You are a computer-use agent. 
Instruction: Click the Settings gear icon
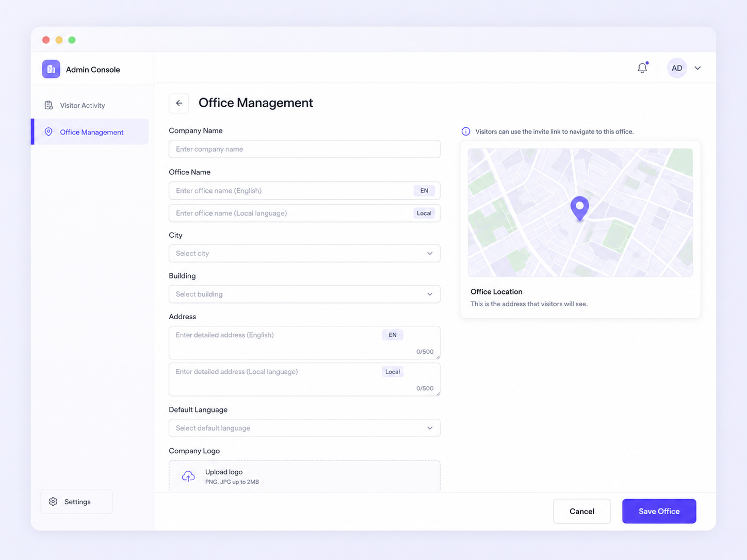point(53,502)
